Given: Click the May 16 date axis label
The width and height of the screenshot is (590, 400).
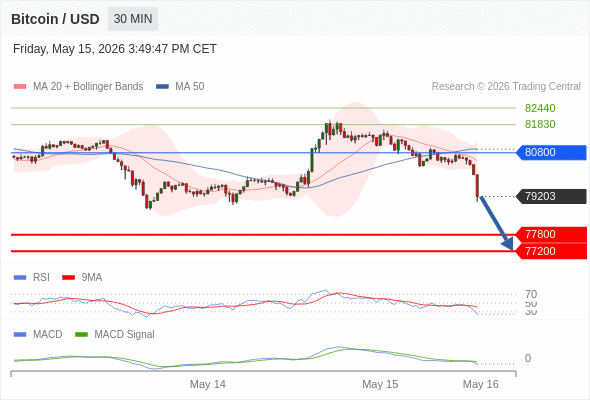Looking at the screenshot, I should coord(481,384).
